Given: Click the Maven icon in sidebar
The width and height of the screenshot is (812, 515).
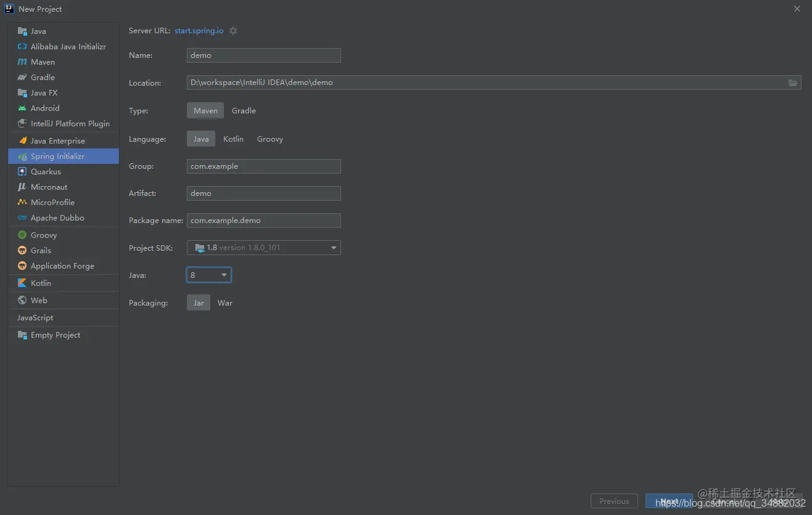Looking at the screenshot, I should pos(22,62).
